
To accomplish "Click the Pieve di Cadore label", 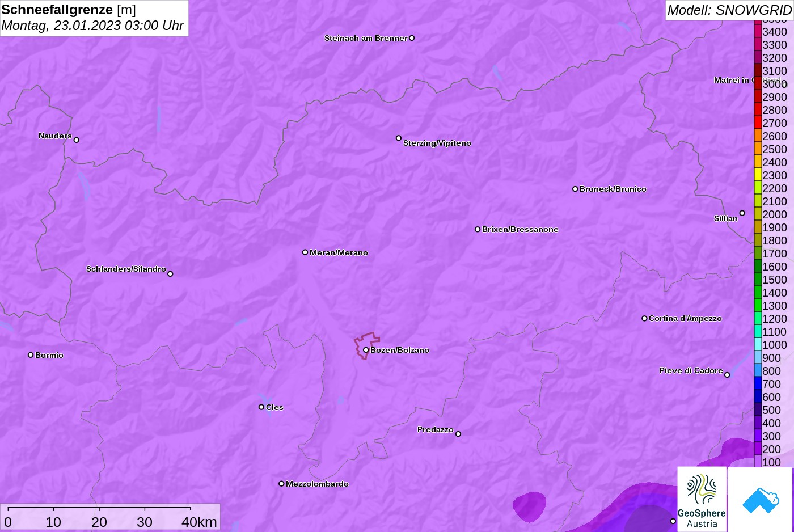I will pos(691,370).
